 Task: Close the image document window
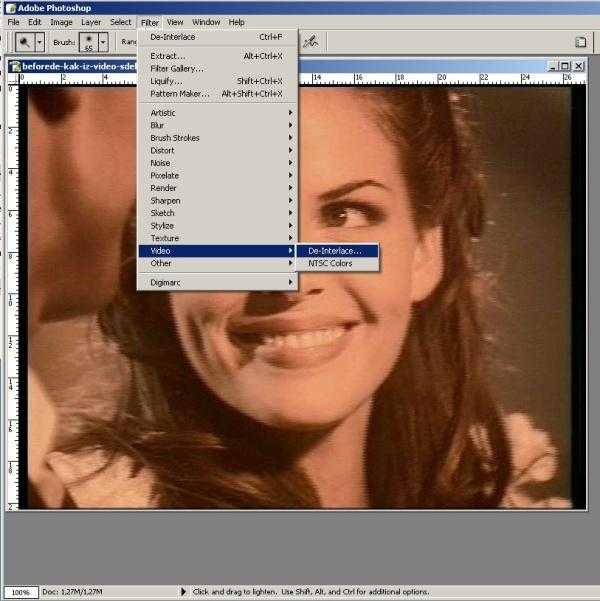click(579, 66)
